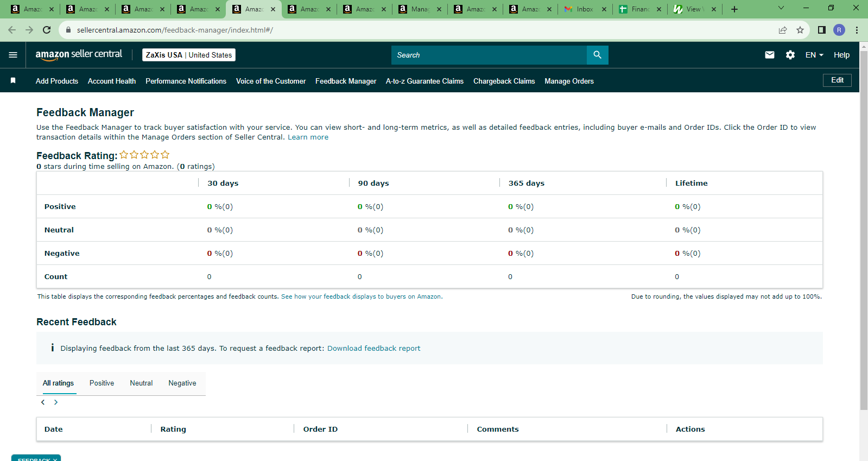Image resolution: width=868 pixels, height=461 pixels.
Task: Open 'See how your feedback displays' link
Action: pos(361,296)
